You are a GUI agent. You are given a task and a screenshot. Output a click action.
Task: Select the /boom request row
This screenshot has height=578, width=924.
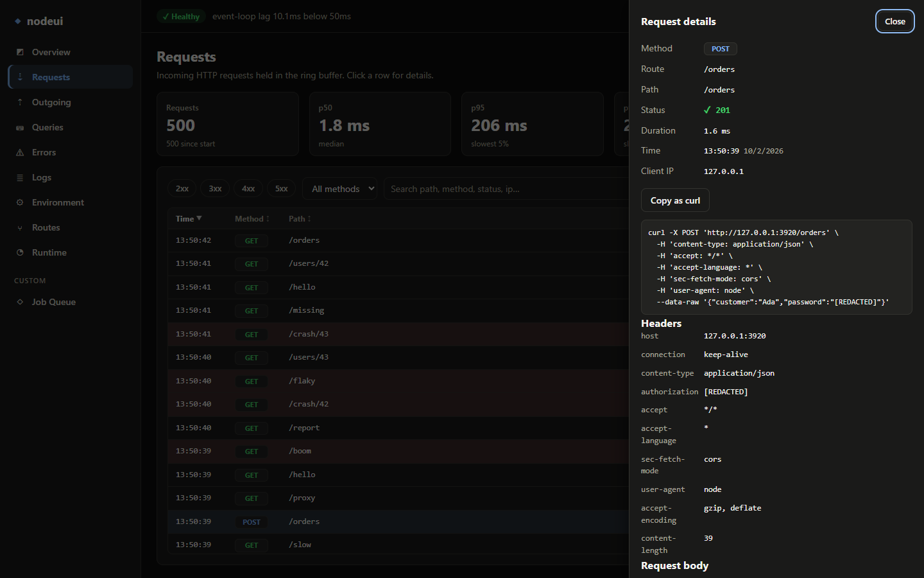398,451
